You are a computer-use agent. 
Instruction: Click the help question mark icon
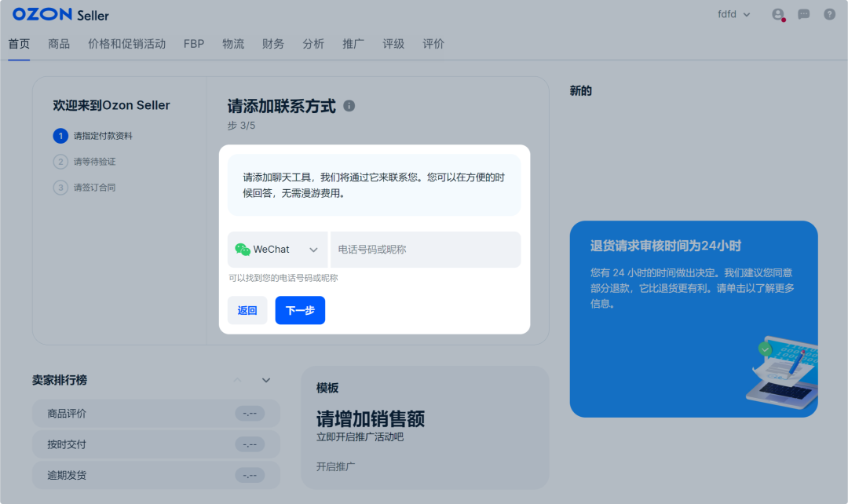click(x=828, y=14)
